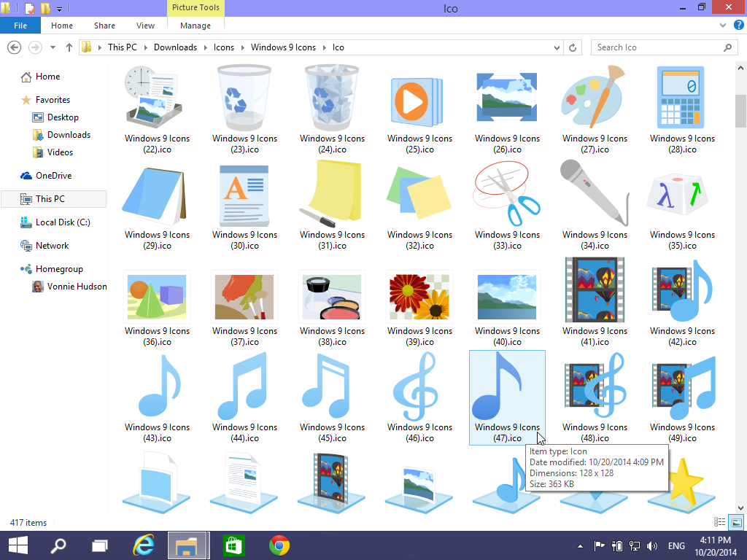
Task: Click the Back navigation arrow
Action: pos(14,47)
